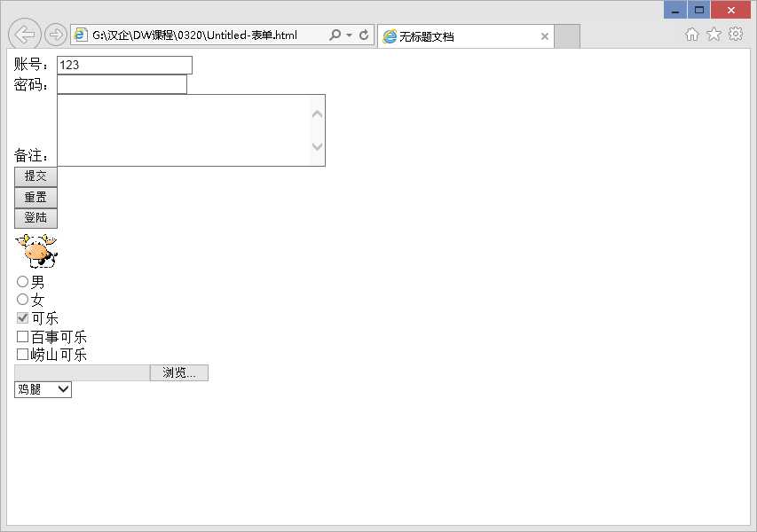Close the browser window

[x=731, y=10]
